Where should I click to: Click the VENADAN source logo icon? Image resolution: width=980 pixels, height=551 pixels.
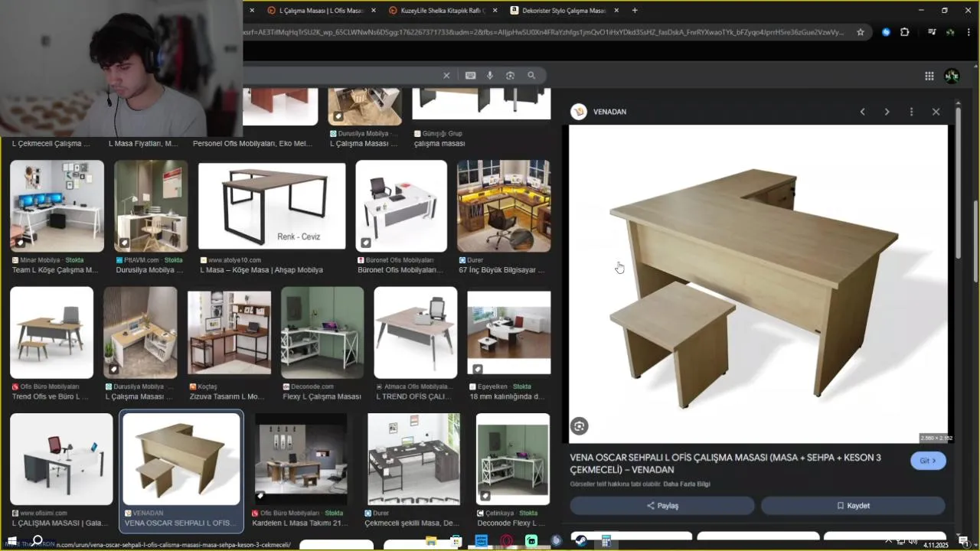579,112
